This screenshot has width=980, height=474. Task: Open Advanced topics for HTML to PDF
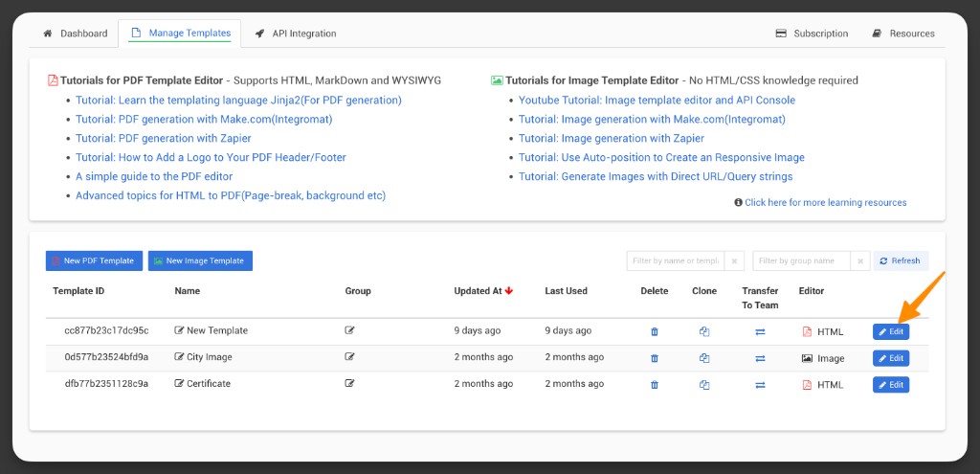point(231,195)
